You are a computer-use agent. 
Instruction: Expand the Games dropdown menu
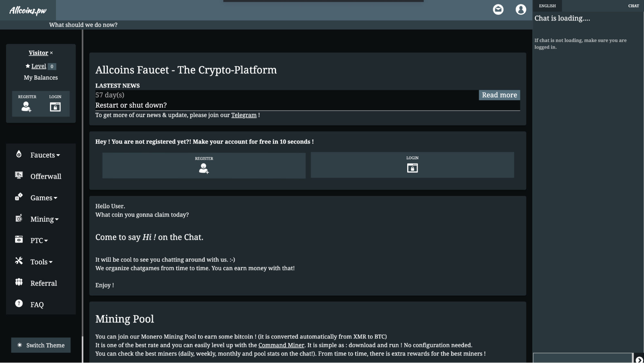point(44,198)
